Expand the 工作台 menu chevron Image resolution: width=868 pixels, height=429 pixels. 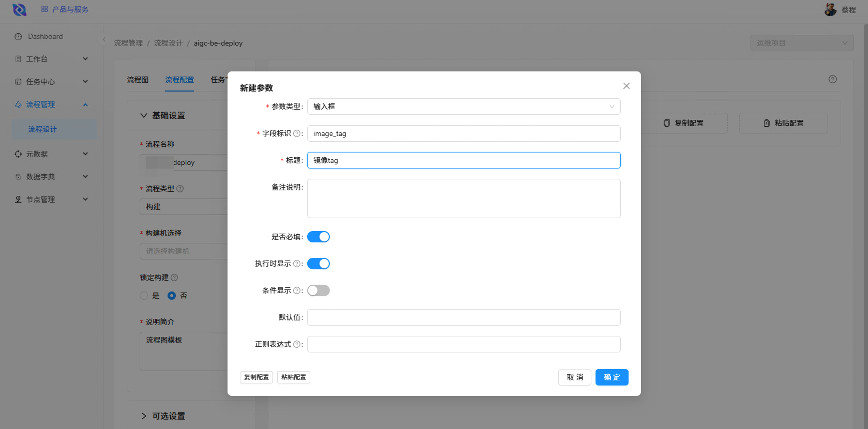(85, 59)
